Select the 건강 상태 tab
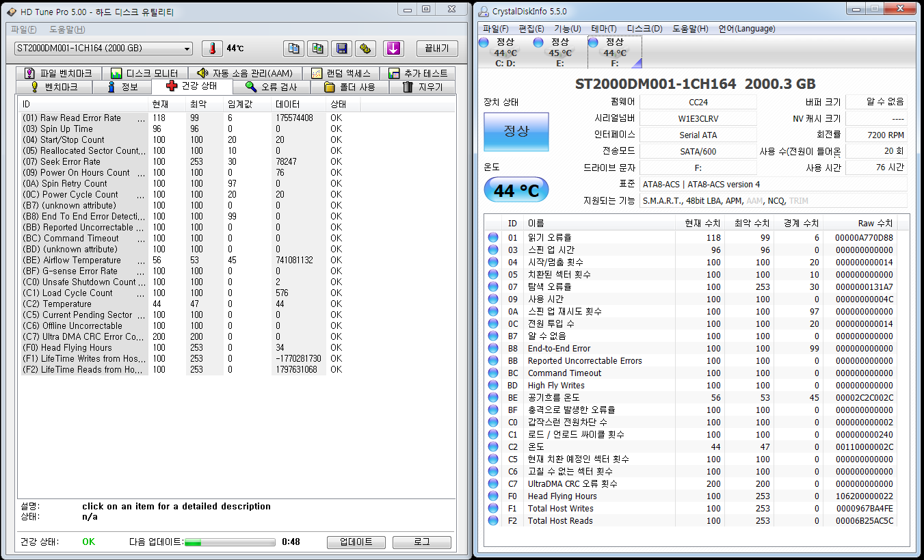The height and width of the screenshot is (560, 924). click(x=192, y=87)
